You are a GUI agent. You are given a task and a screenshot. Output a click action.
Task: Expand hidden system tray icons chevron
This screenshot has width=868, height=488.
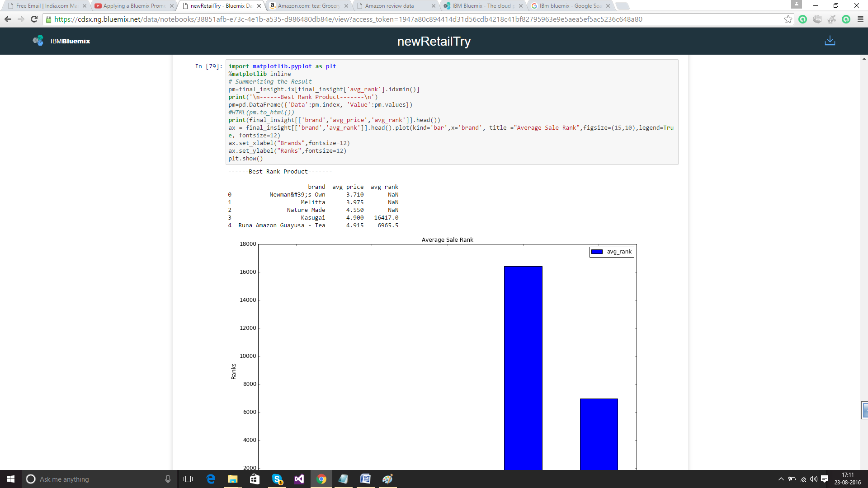pos(781,479)
